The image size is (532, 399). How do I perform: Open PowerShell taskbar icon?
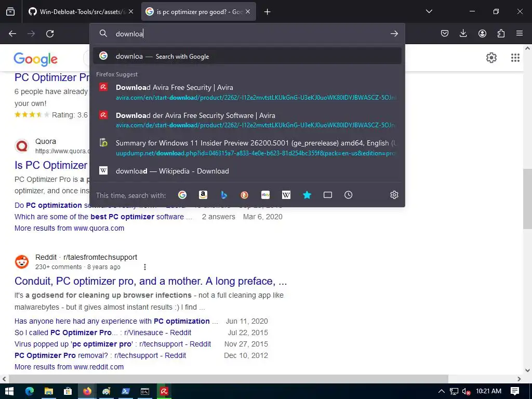coord(126,391)
